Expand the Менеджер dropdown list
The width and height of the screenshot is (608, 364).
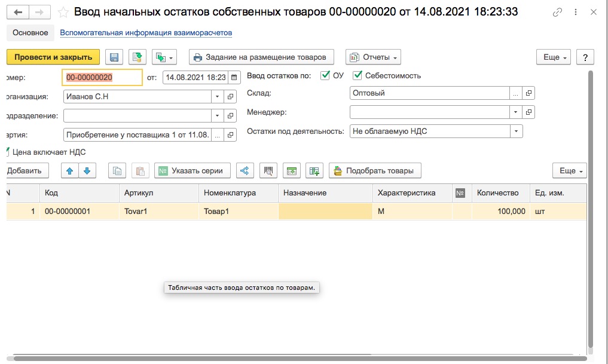coord(516,112)
